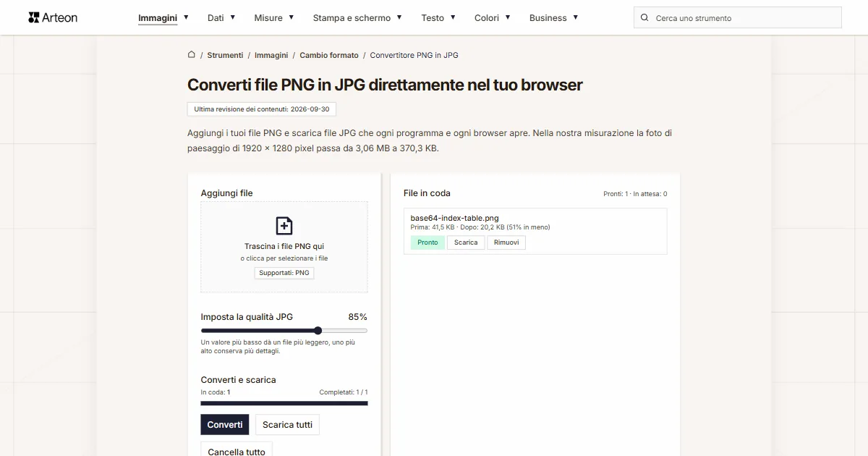Click the JPG quality slider handle

pyautogui.click(x=318, y=331)
